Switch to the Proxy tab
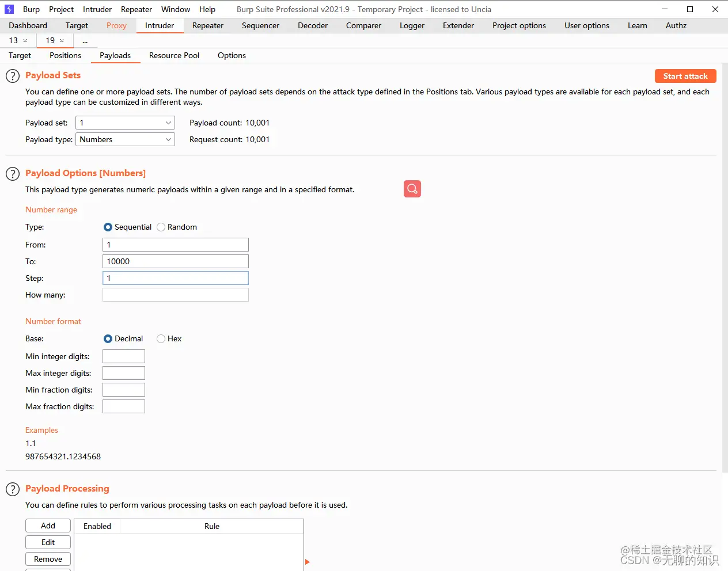The width and height of the screenshot is (728, 571). point(116,25)
